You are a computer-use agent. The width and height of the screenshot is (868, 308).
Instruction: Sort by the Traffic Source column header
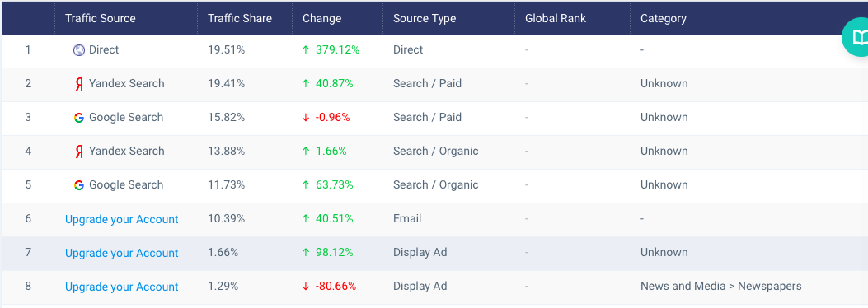pos(101,18)
